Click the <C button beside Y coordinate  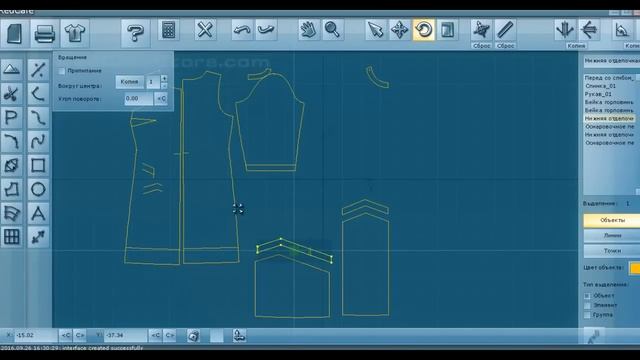click(156, 336)
